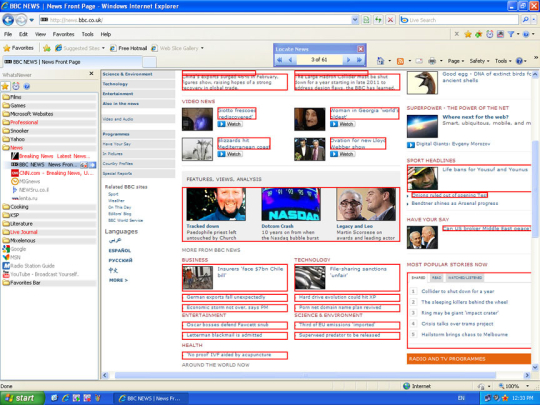Click the orange RSS feeds icon
The width and height of the screenshot is (540, 405).
400,61
